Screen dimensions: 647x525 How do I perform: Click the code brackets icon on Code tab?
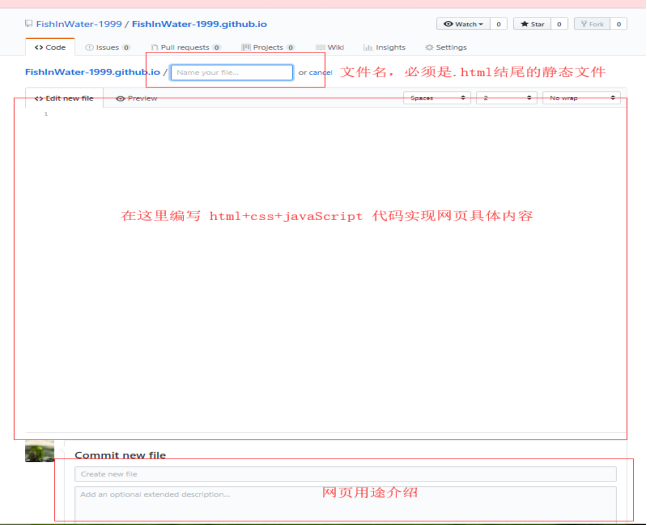tap(39, 47)
